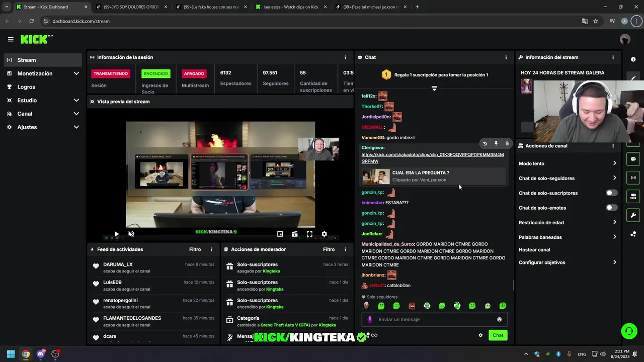Bookmark this page with star icon
Screen dimensions: 644x362
click(596, 21)
